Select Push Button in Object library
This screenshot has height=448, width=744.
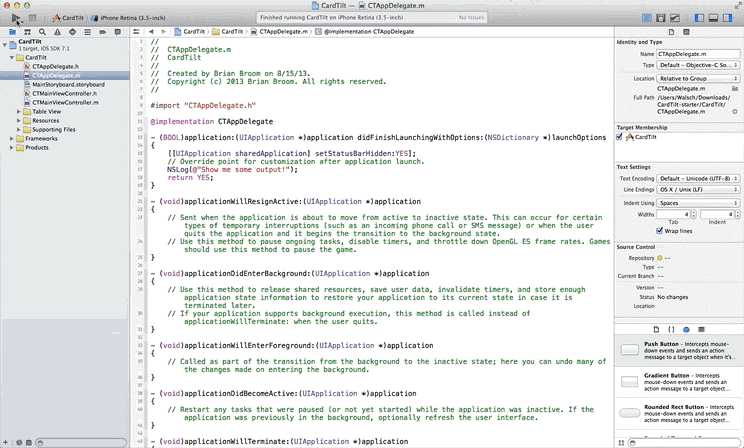679,350
